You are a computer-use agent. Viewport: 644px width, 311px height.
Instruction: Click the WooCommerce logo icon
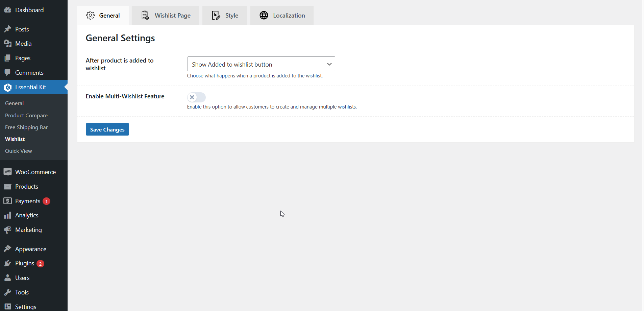pos(7,172)
